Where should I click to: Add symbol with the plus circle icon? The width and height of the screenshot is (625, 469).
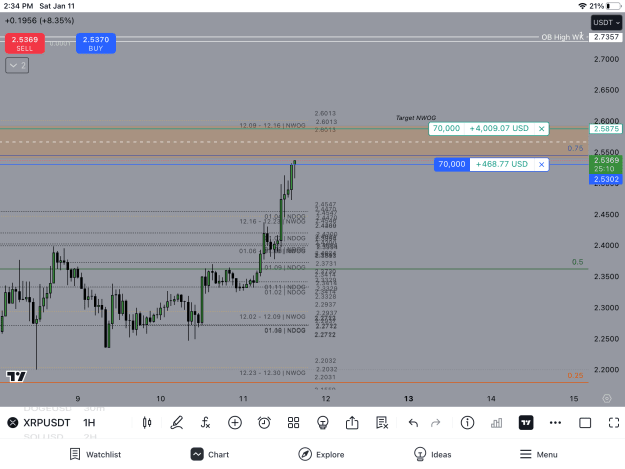coord(235,423)
